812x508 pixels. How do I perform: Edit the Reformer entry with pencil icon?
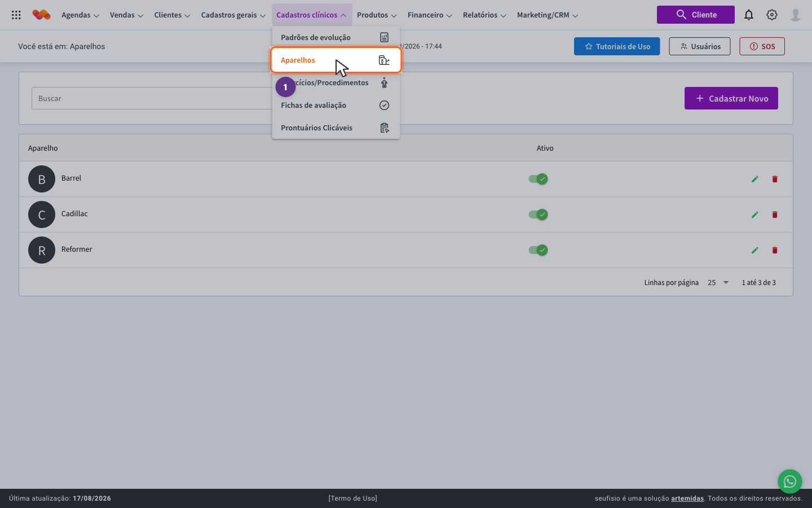[x=755, y=250]
